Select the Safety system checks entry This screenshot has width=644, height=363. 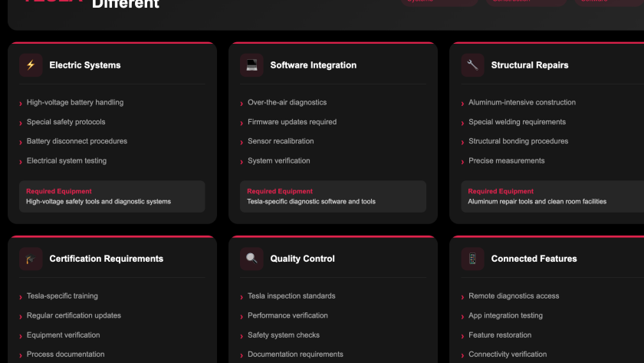click(x=283, y=335)
